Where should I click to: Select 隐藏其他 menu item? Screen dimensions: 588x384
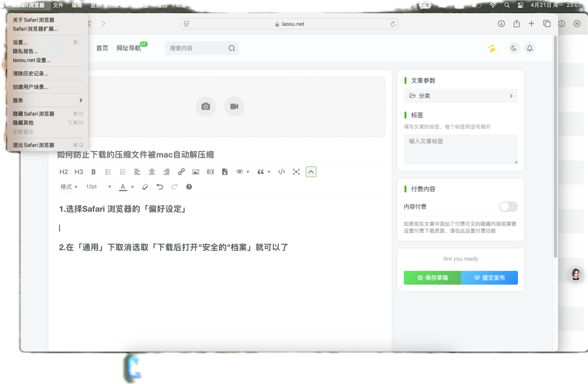pyautogui.click(x=48, y=123)
